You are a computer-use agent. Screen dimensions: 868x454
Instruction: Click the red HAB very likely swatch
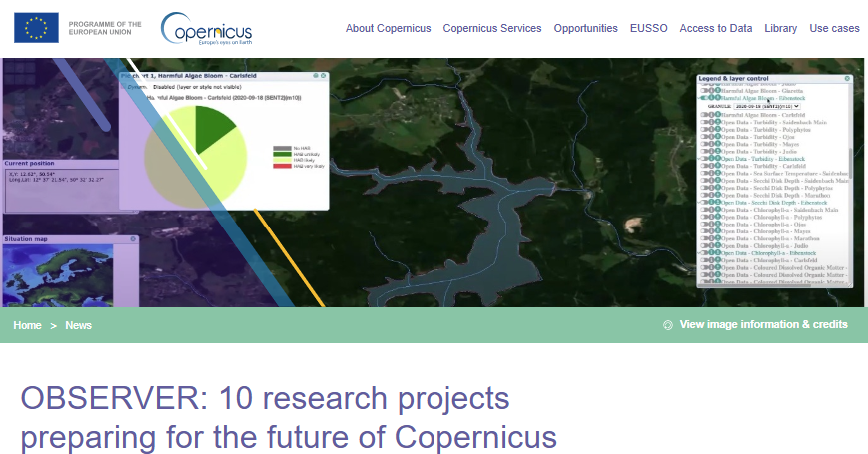pyautogui.click(x=282, y=166)
